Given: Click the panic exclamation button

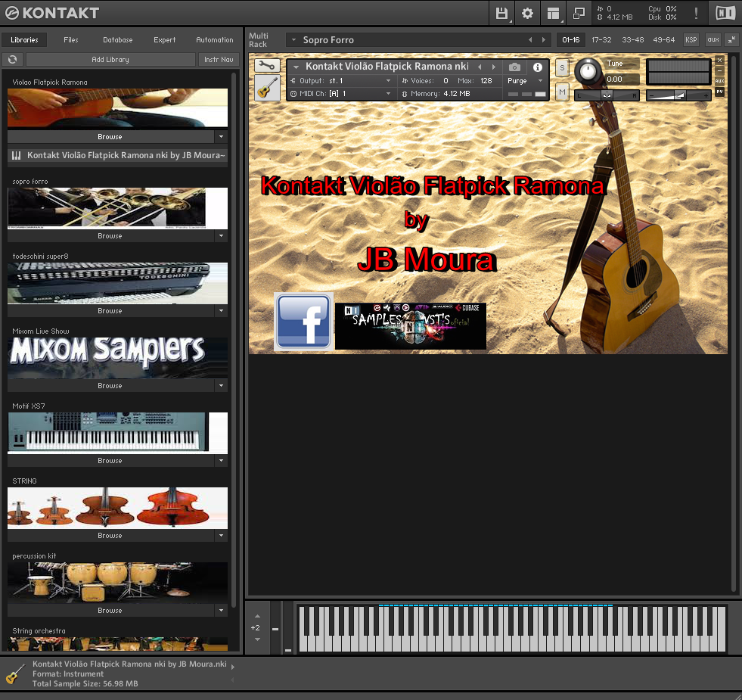Looking at the screenshot, I should (x=696, y=14).
